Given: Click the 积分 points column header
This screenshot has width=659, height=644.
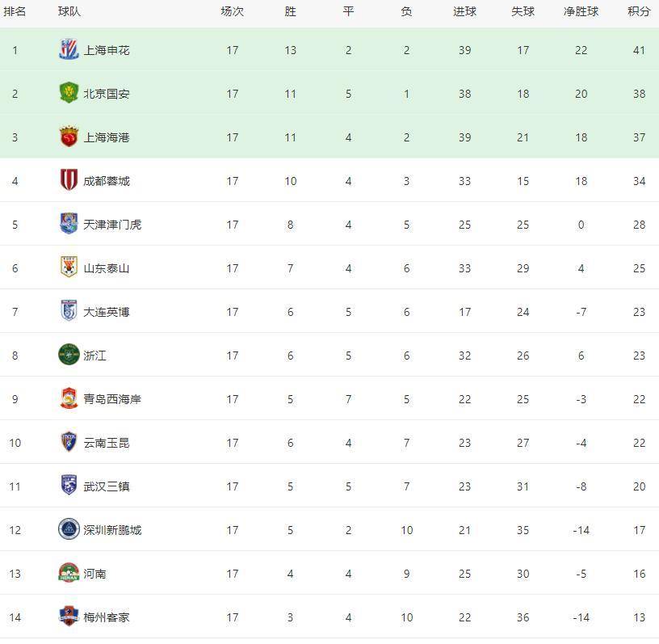Looking at the screenshot, I should (x=639, y=12).
